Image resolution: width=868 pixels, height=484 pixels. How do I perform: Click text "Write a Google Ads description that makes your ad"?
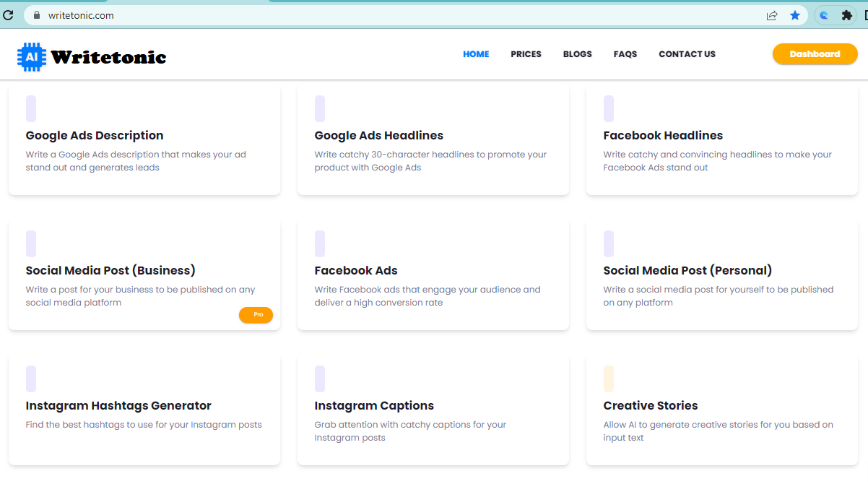(x=136, y=155)
